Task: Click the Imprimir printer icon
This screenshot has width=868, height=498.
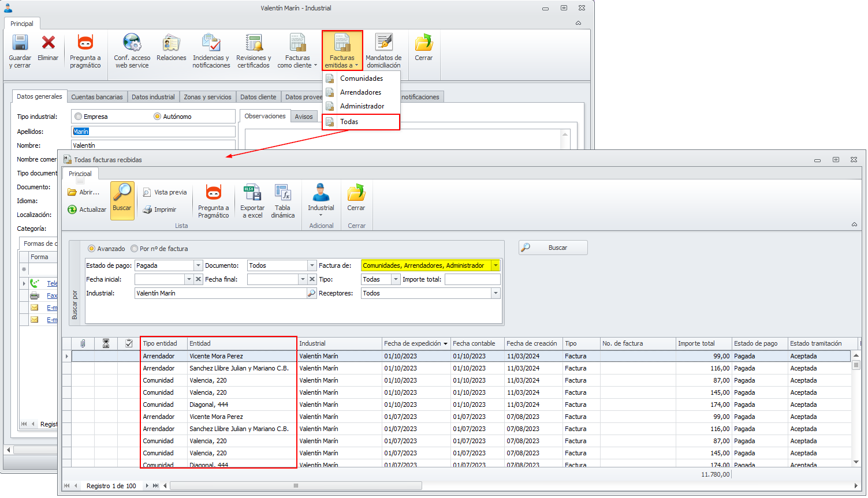Action: click(x=148, y=210)
